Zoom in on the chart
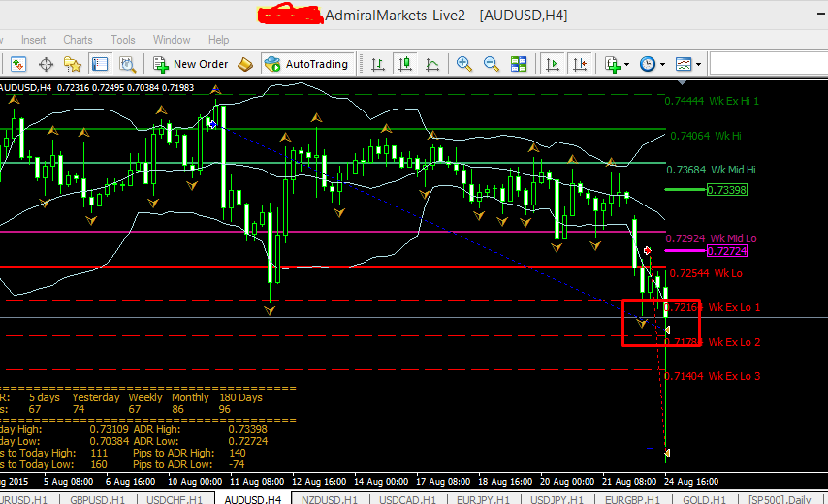828x504 pixels. (x=464, y=64)
